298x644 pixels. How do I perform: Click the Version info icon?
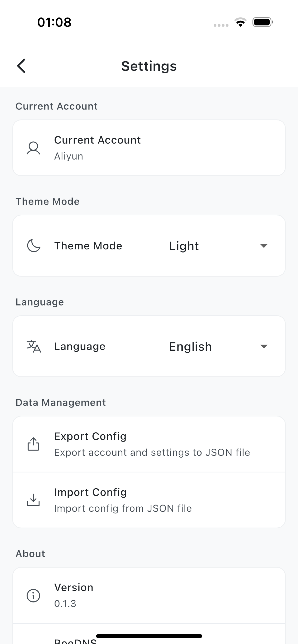tap(33, 595)
